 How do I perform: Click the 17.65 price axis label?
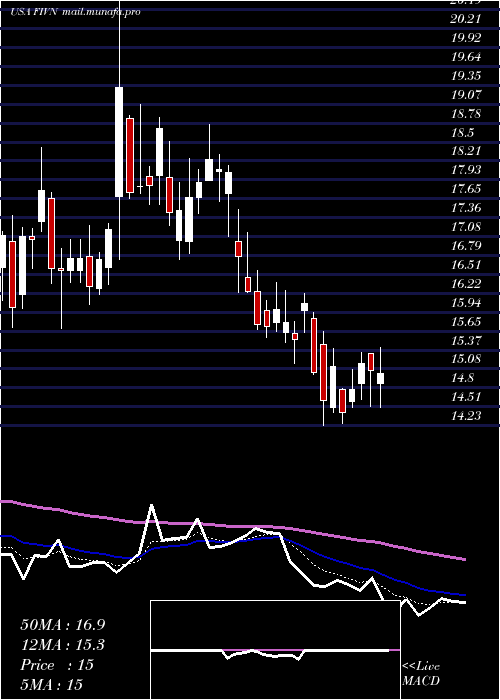(x=466, y=189)
